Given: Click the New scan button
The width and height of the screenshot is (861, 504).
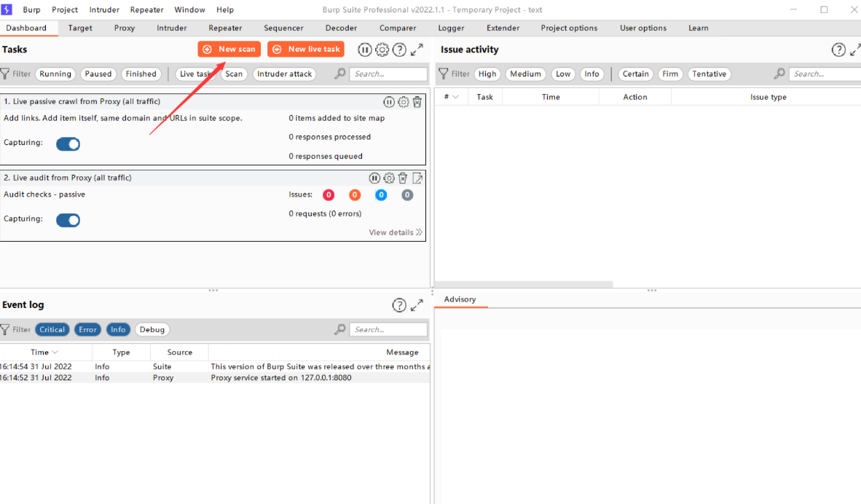Looking at the screenshot, I should (x=229, y=49).
